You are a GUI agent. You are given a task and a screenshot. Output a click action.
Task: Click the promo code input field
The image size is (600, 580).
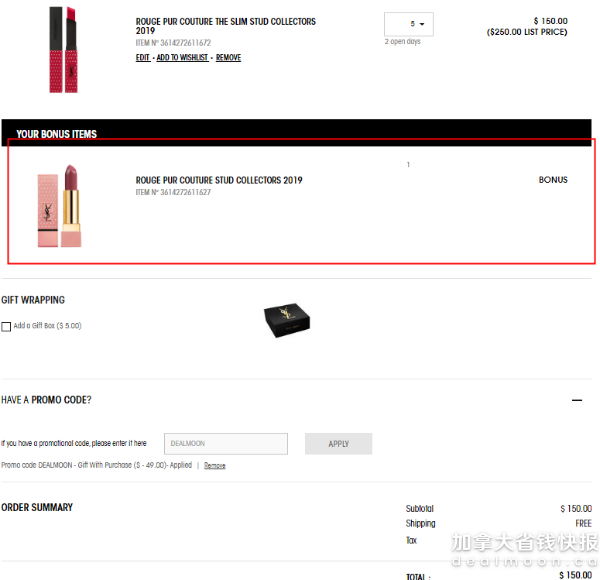tap(226, 444)
